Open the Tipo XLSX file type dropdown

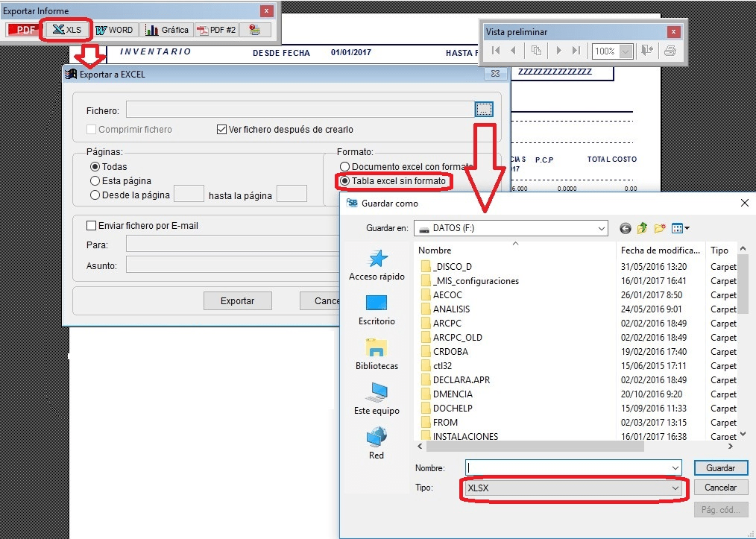(x=675, y=488)
